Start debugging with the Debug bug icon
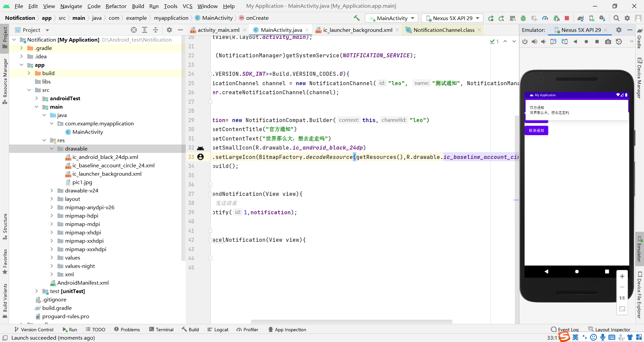644x342 pixels. point(524,18)
